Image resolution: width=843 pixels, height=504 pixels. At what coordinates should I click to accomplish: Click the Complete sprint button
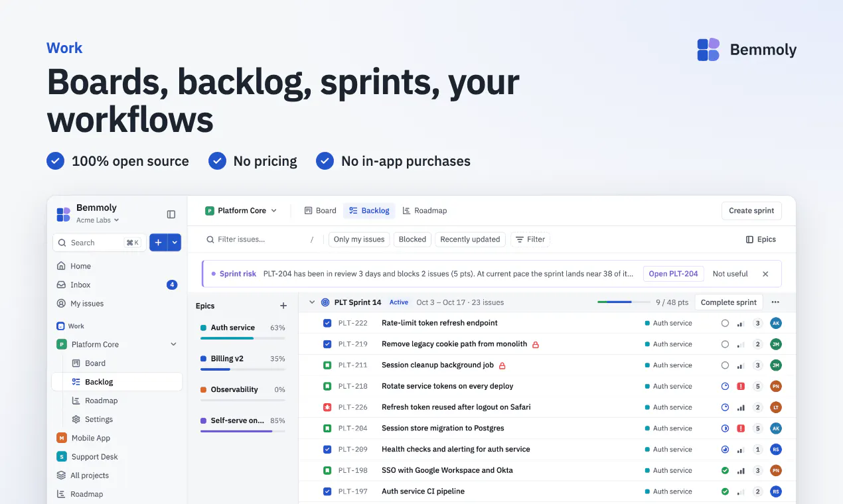[729, 302]
